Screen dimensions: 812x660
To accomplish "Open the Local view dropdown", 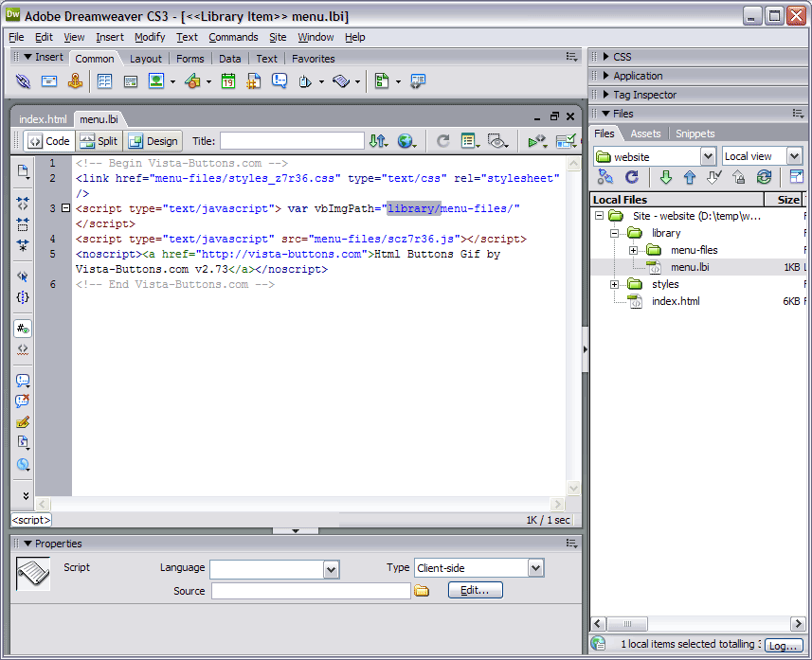I will click(x=795, y=156).
